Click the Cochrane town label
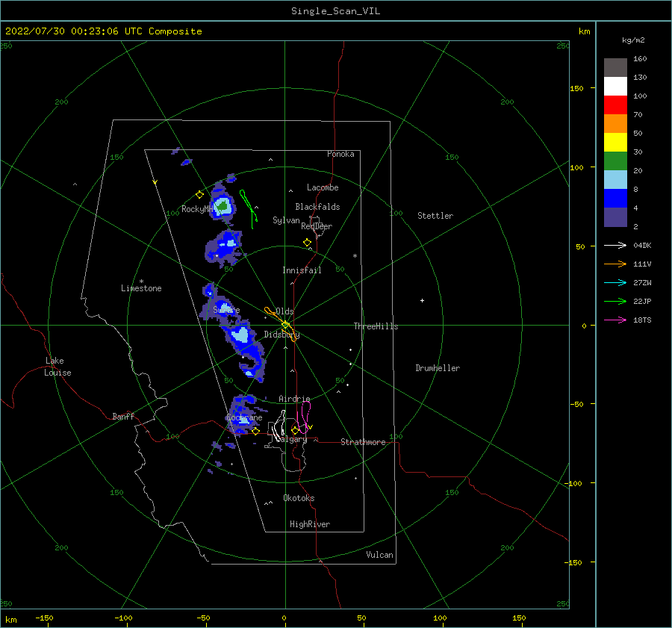The height and width of the screenshot is (628, 672). (244, 417)
